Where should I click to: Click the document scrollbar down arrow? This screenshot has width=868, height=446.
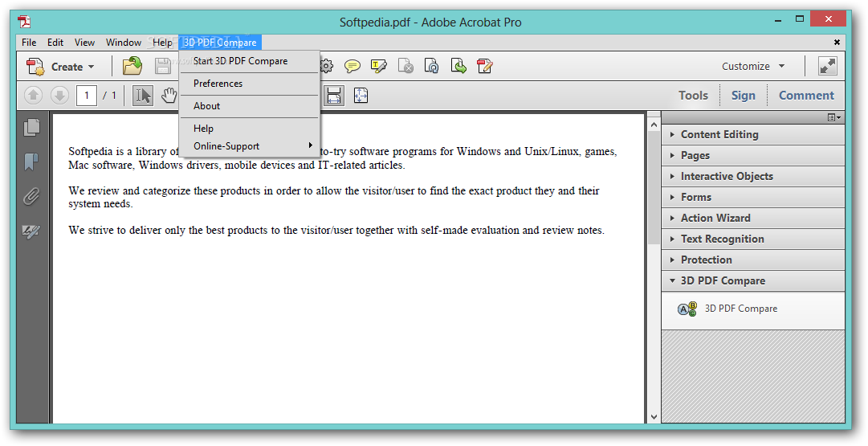(x=654, y=416)
